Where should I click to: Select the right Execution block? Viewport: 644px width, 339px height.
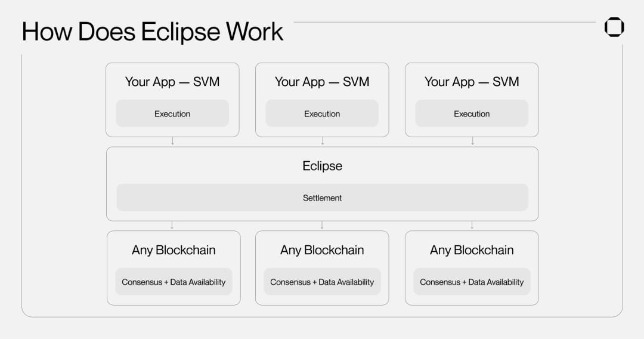(472, 113)
